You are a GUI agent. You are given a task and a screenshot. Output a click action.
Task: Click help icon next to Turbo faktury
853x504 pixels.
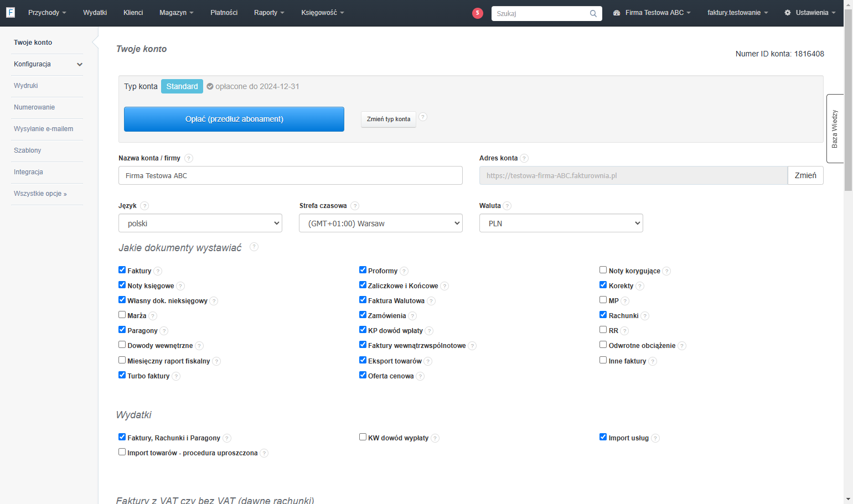(x=176, y=376)
